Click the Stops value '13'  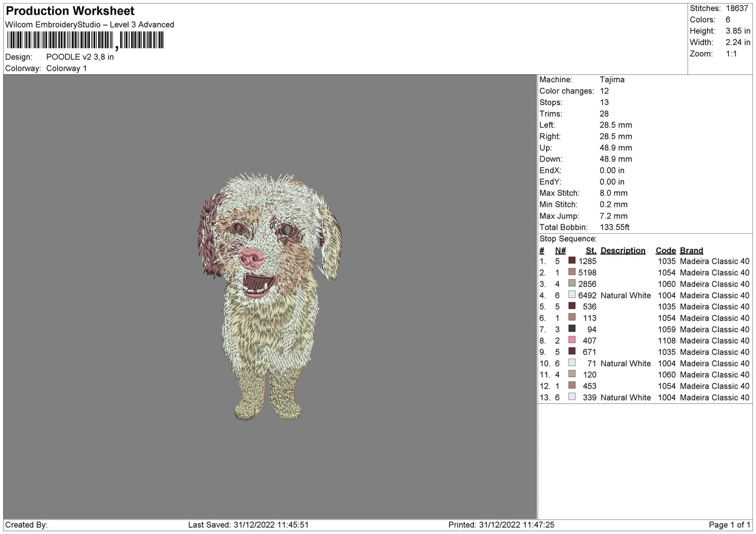tap(604, 103)
